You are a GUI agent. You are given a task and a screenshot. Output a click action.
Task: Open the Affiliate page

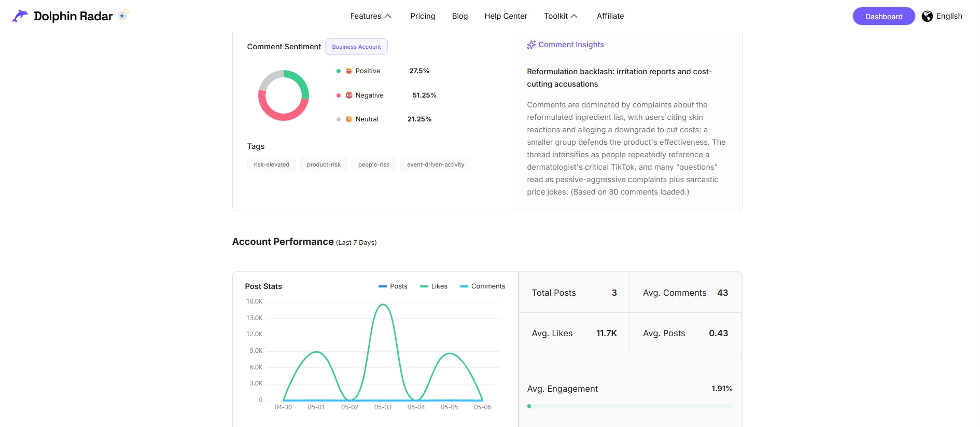(610, 16)
